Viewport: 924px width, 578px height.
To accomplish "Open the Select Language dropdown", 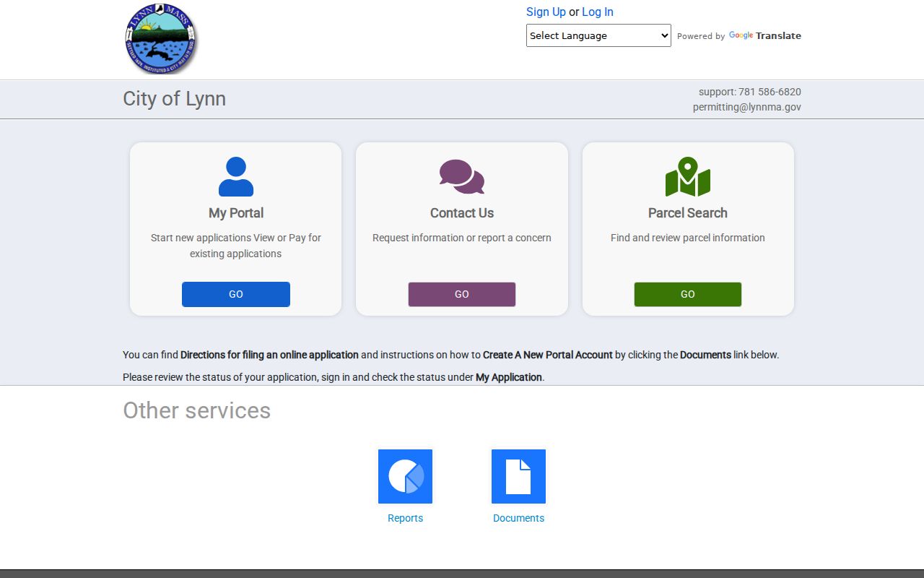I will pyautogui.click(x=598, y=35).
